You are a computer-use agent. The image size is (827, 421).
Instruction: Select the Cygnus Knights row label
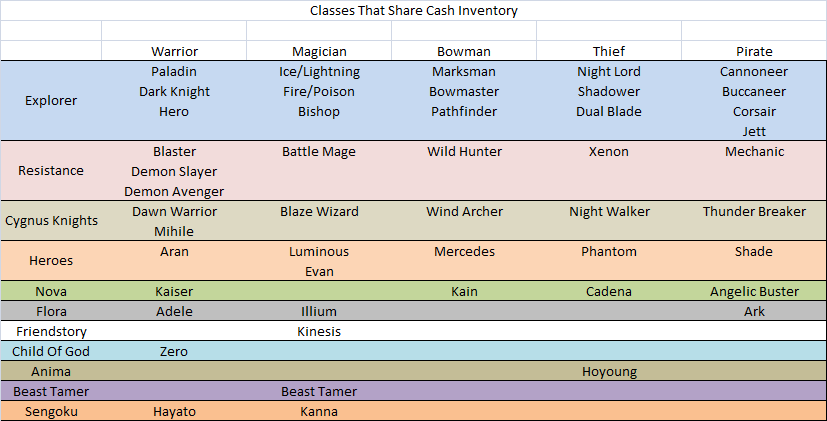(x=51, y=221)
